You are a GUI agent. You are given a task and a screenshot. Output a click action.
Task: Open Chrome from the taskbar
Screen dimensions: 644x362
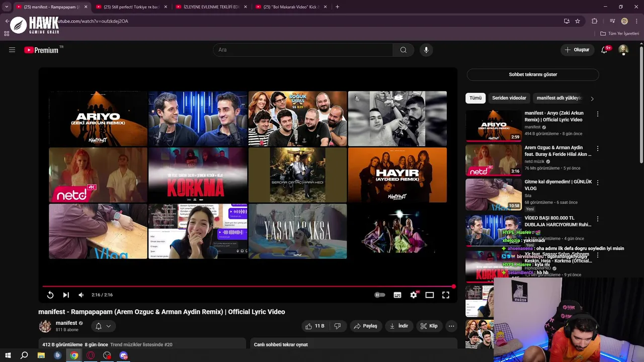coord(74,355)
